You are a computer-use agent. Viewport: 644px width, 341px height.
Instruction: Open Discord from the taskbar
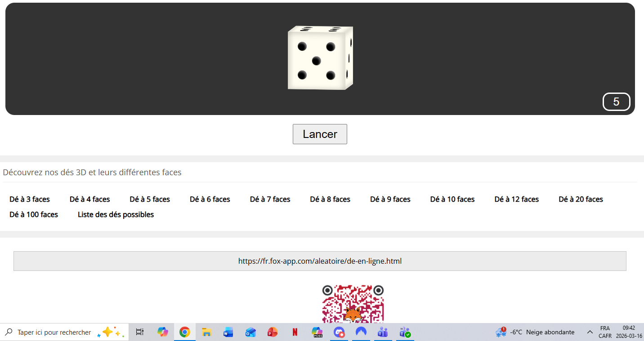click(x=339, y=332)
